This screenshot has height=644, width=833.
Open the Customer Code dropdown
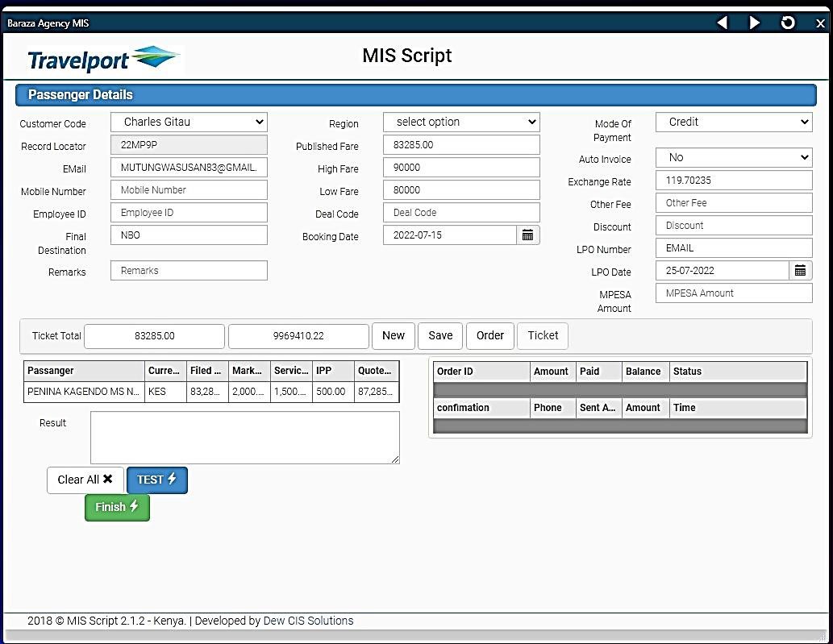click(189, 123)
